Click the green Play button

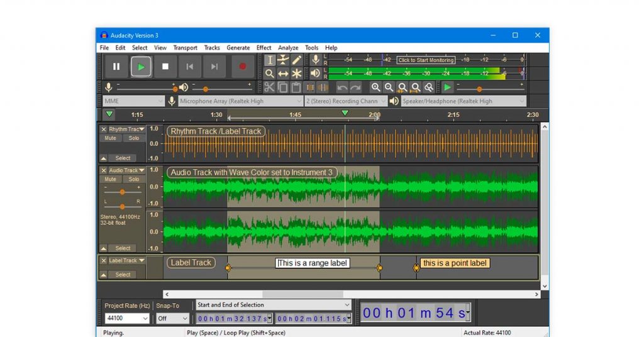[141, 67]
